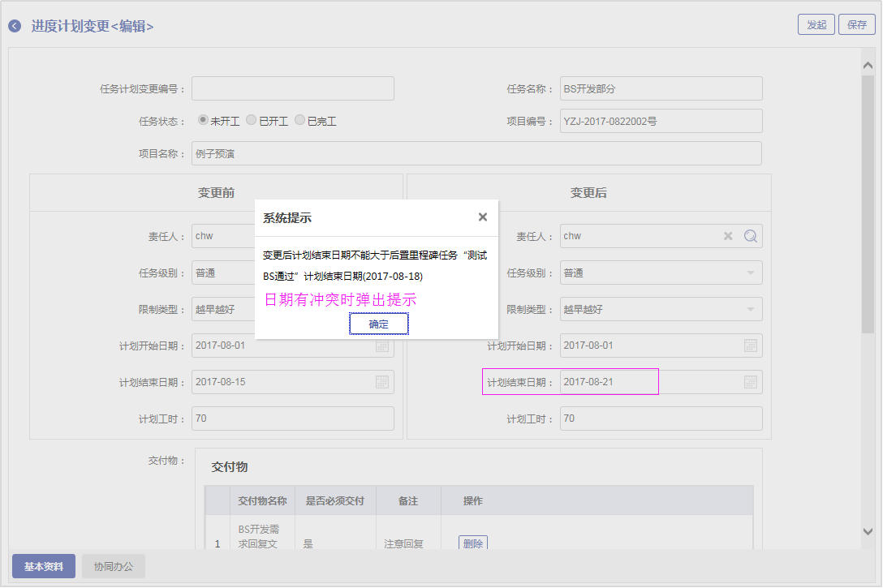Click the 发起 button
The width and height of the screenshot is (883, 588).
click(x=816, y=24)
